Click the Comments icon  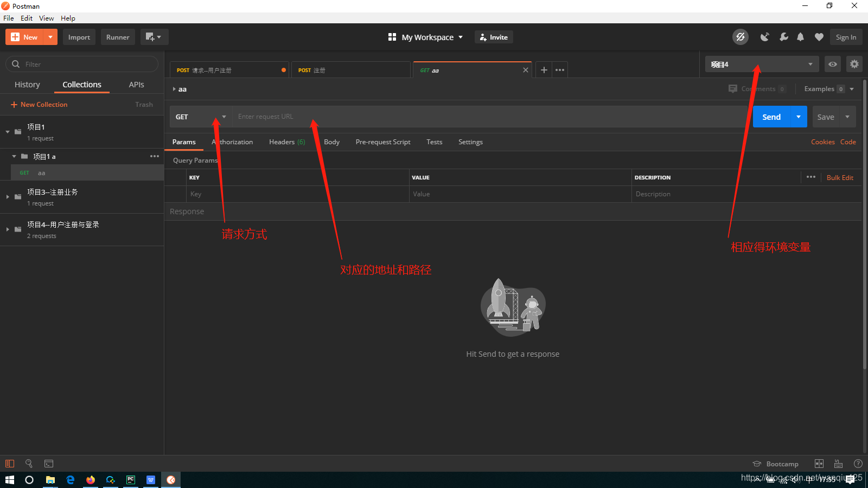coord(733,88)
